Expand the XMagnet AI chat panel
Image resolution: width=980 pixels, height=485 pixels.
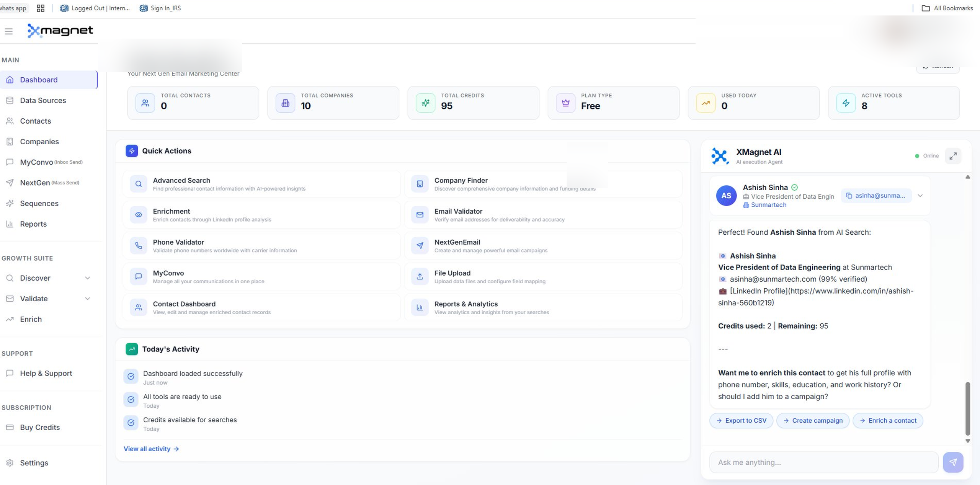(953, 156)
